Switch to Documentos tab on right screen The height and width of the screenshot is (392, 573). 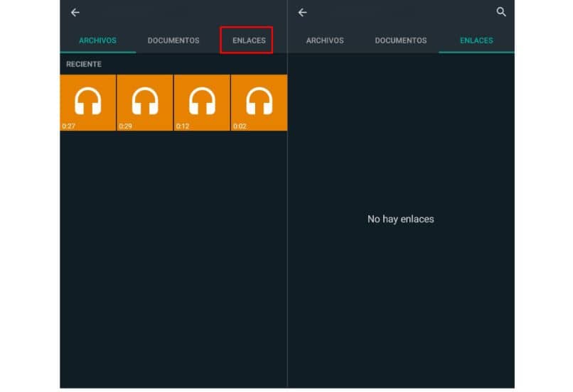click(401, 40)
